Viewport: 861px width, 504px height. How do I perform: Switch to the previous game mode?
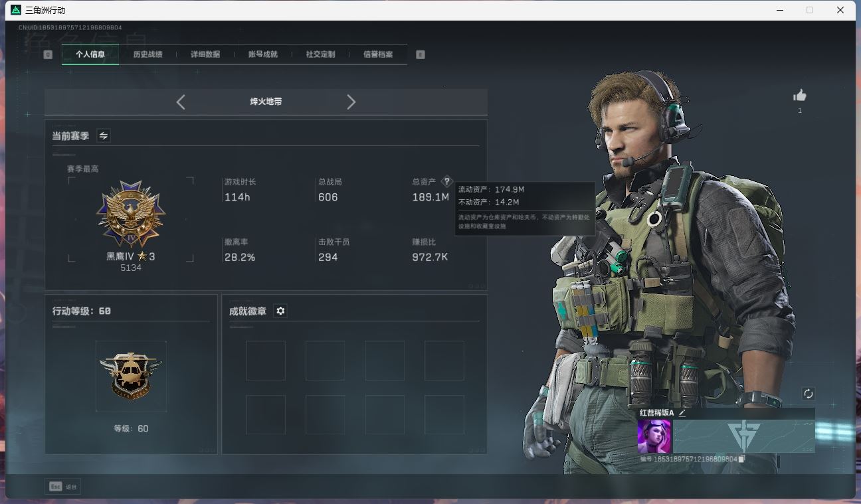(x=181, y=102)
